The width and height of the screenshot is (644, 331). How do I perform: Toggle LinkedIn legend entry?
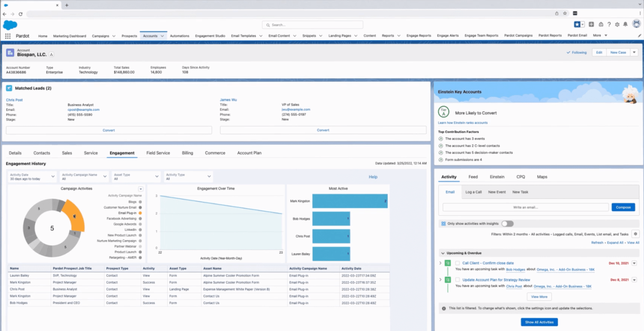[133, 230]
